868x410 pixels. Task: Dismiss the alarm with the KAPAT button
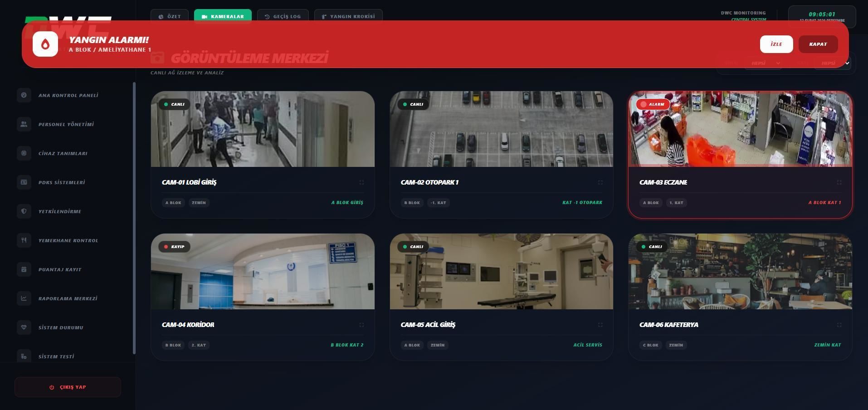coord(818,44)
